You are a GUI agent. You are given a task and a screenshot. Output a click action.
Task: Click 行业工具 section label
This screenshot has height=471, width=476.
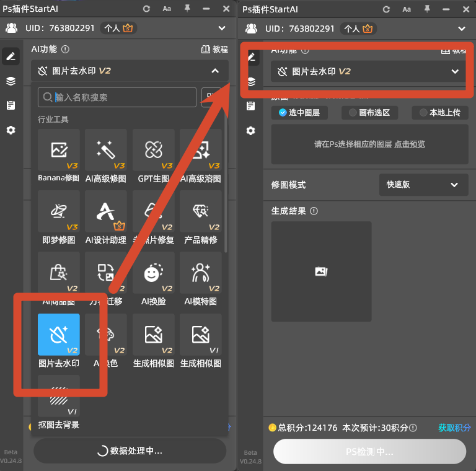click(53, 119)
